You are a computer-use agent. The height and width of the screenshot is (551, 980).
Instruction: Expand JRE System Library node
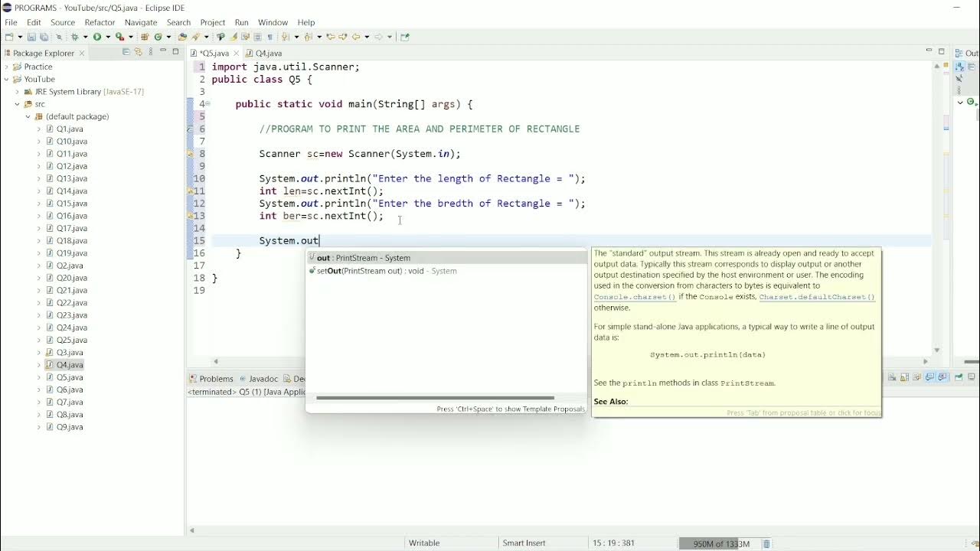pos(18,92)
